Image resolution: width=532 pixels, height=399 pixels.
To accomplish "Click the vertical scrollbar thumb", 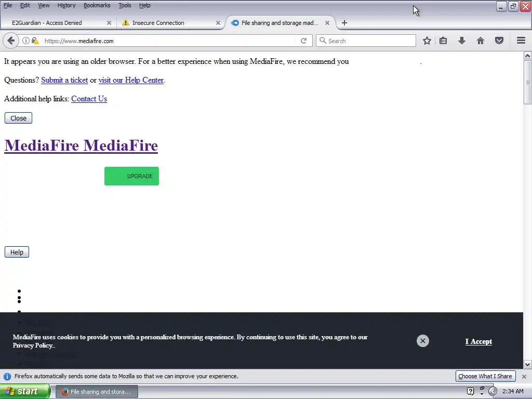I will tap(527, 82).
